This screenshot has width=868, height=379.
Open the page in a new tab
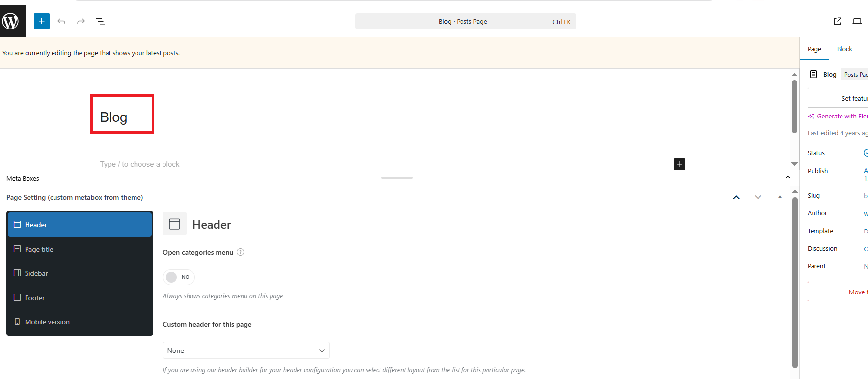838,21
